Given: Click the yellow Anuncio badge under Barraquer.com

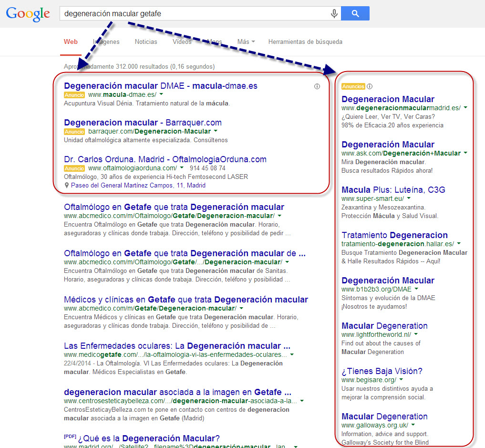Looking at the screenshot, I should pyautogui.click(x=74, y=132).
